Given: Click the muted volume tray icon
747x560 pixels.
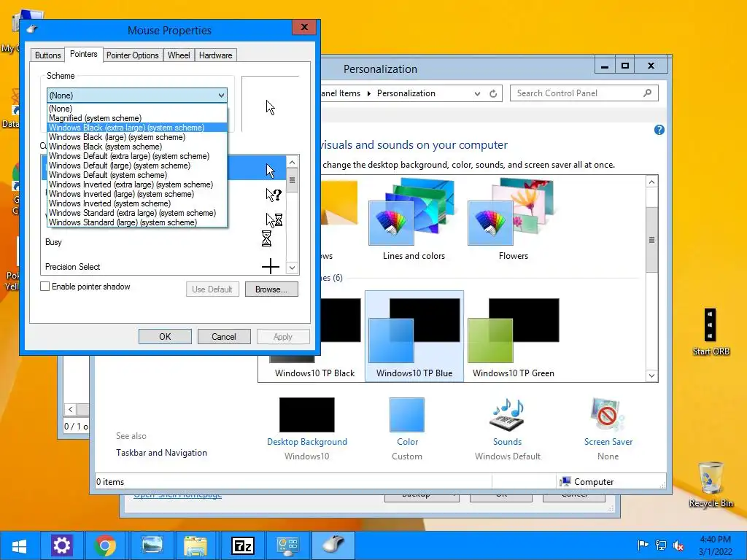Looking at the screenshot, I should [x=678, y=545].
